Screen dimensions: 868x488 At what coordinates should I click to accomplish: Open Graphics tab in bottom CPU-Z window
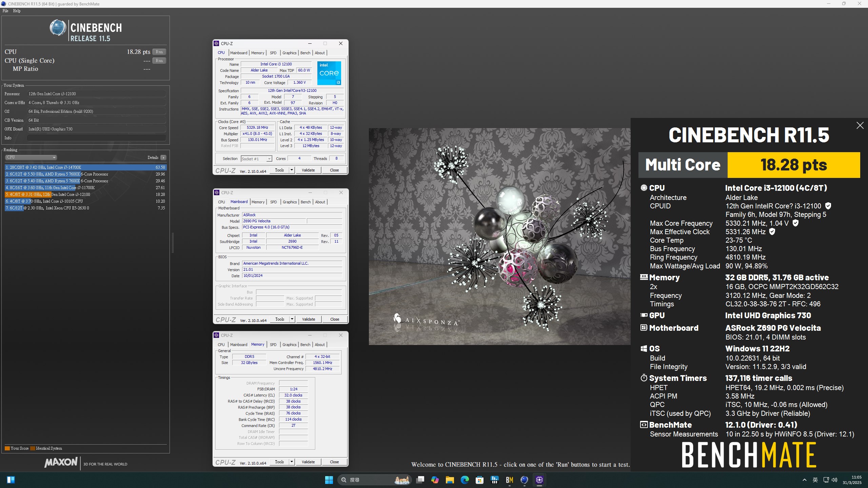[290, 345]
